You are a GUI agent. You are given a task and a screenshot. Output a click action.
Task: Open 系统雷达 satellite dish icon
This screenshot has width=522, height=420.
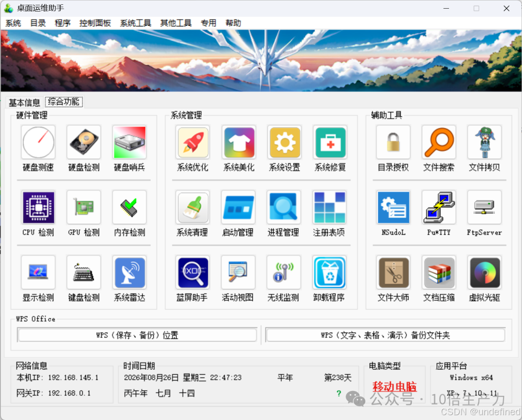130,273
